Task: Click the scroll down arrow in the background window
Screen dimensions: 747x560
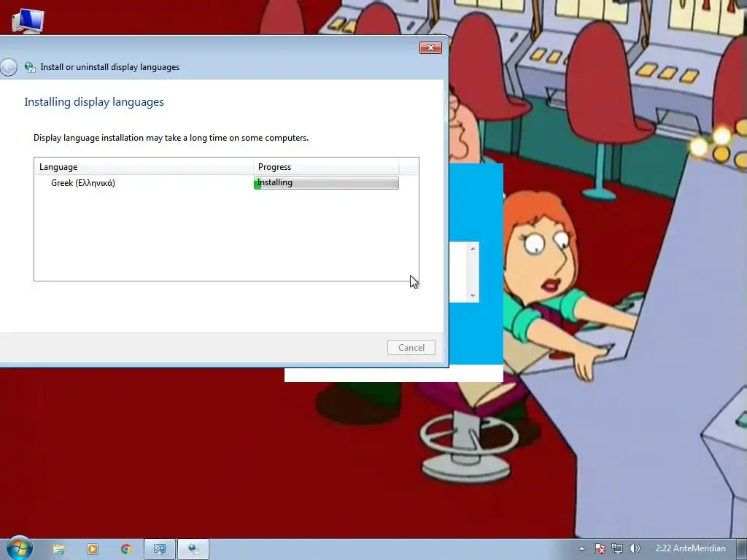Action: coord(473,296)
